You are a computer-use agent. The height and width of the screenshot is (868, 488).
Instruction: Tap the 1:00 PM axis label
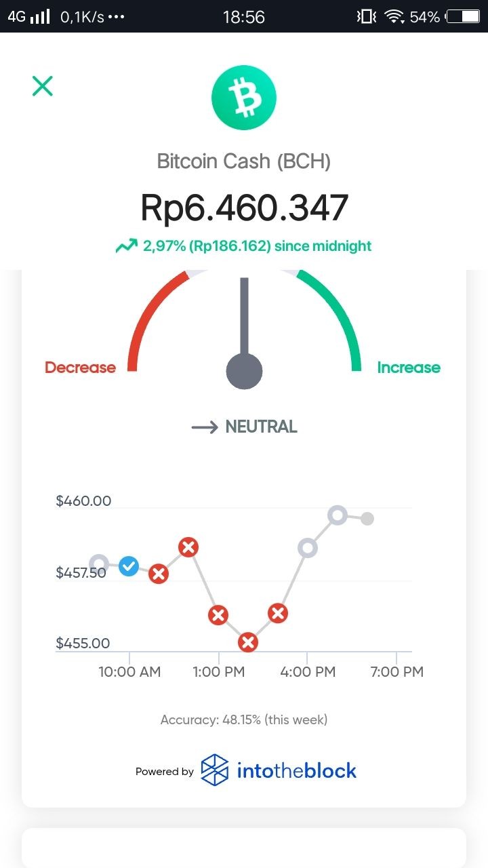click(218, 672)
